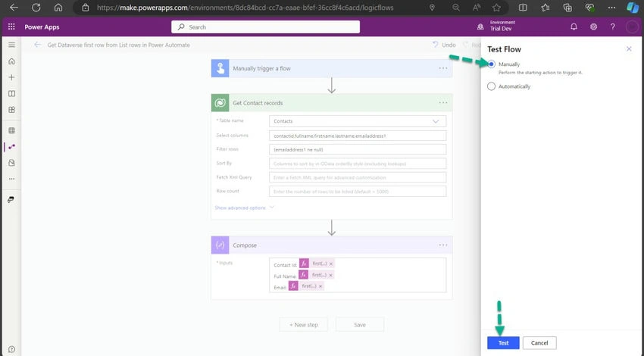This screenshot has width=644, height=356.
Task: Go to Home in left sidebar
Action: click(11, 61)
